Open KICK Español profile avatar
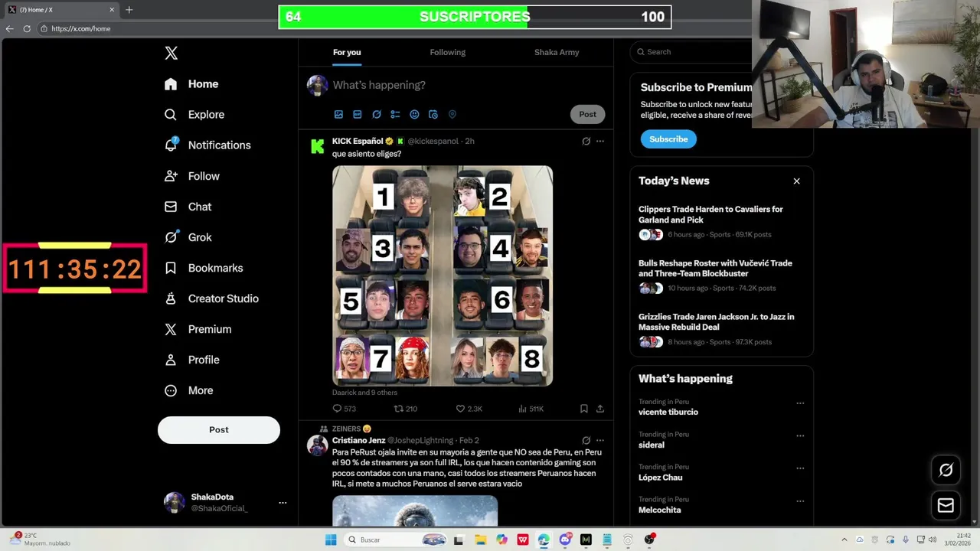 (x=317, y=146)
